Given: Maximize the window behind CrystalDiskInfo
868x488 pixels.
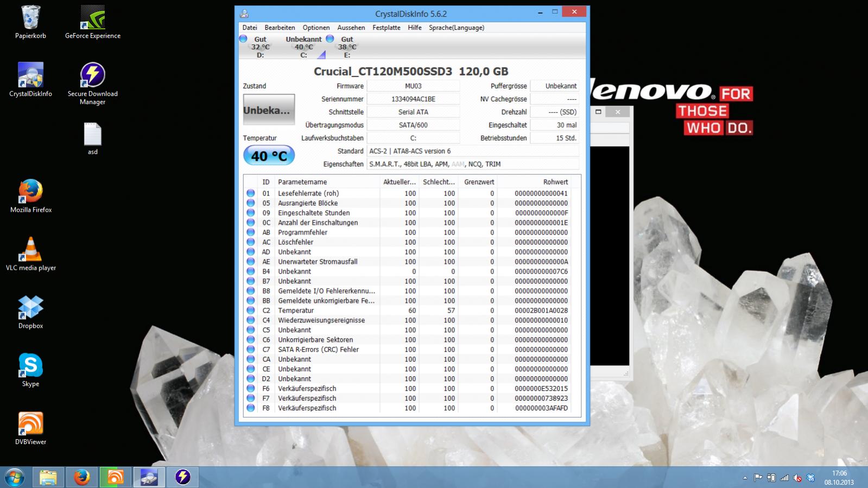Looking at the screenshot, I should tap(598, 112).
